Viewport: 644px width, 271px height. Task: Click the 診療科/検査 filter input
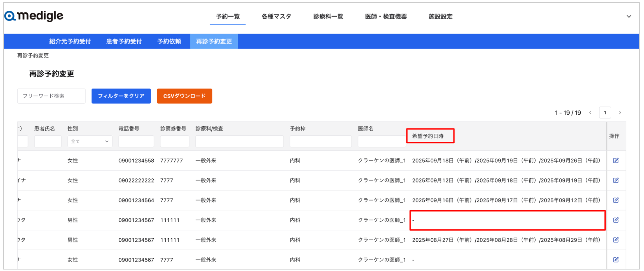(x=239, y=141)
